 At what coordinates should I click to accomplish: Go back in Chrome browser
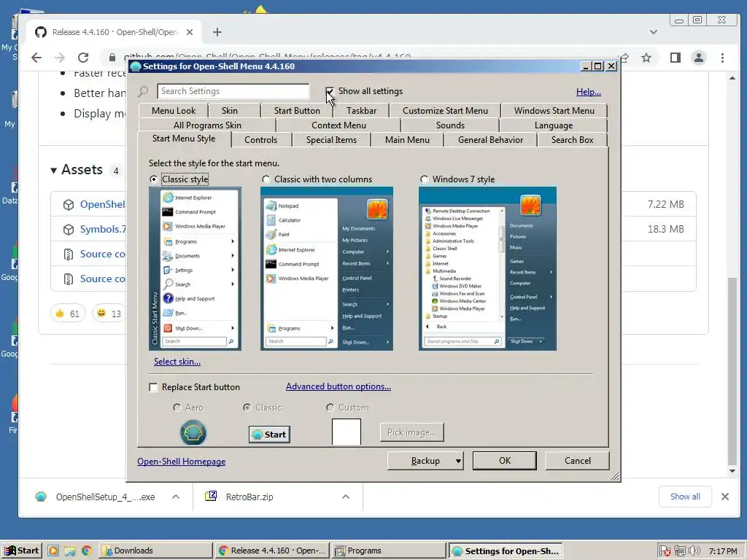point(36,58)
